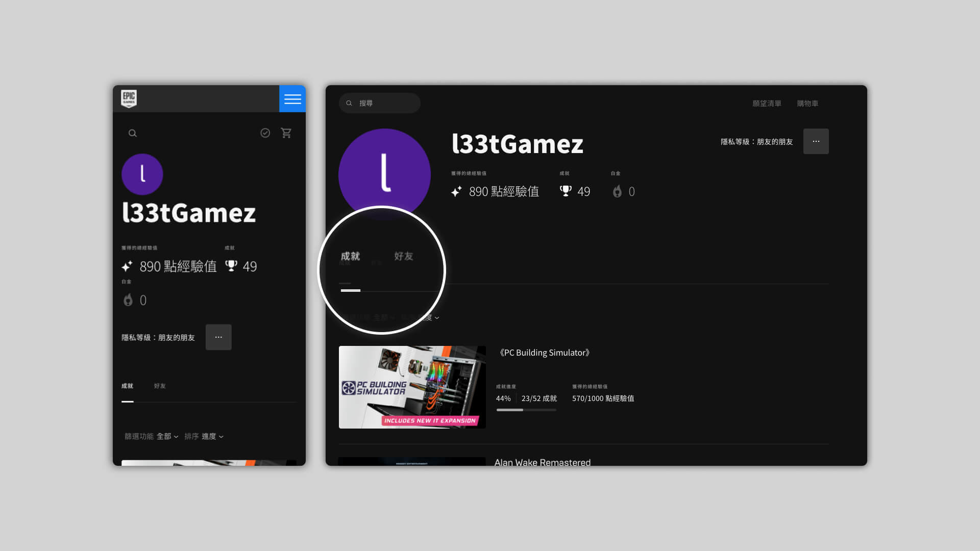Viewport: 980px width, 551px height.
Task: Click the trophy icon beside 49 on desktop
Action: tap(566, 191)
